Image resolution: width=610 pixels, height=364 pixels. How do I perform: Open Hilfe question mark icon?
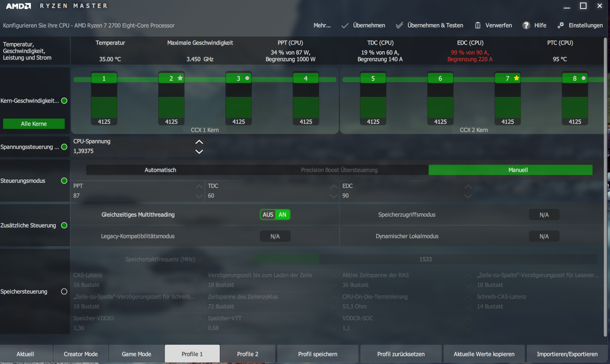click(x=526, y=25)
